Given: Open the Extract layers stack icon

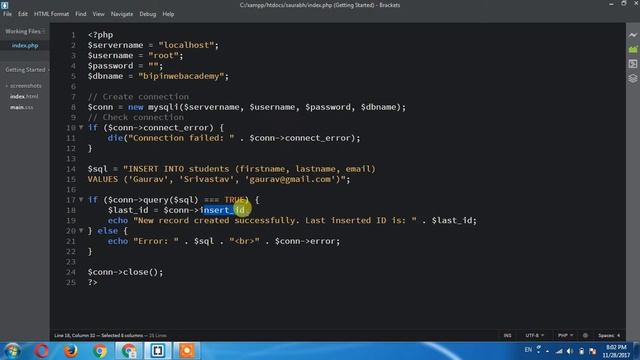Looking at the screenshot, I should (x=633, y=78).
